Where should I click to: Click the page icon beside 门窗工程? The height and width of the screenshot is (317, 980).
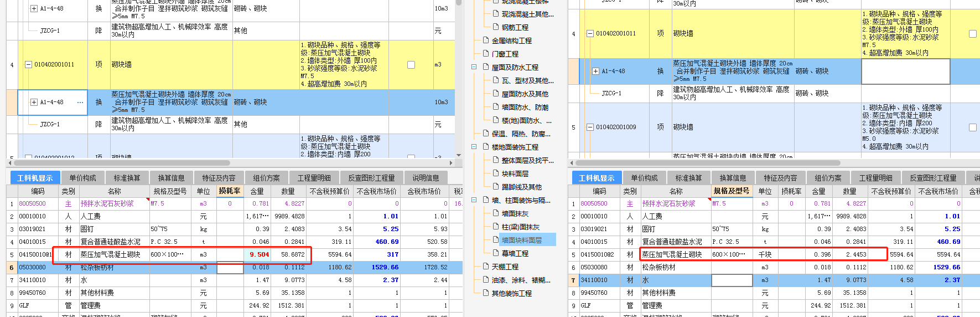click(x=486, y=53)
